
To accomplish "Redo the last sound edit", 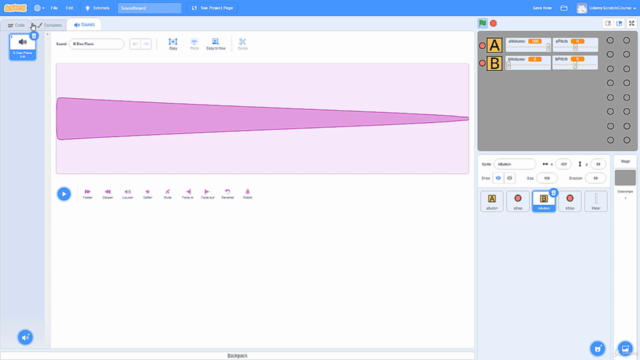I will point(146,44).
